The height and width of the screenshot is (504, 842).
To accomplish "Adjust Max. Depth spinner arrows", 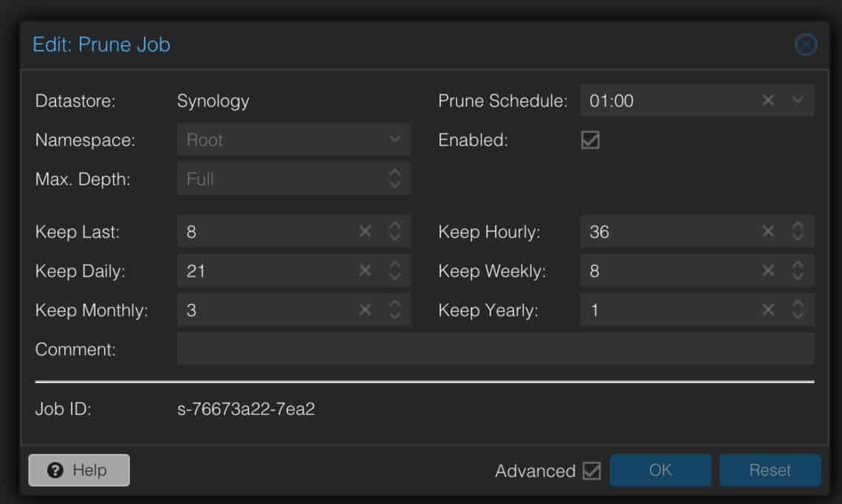I will [394, 179].
